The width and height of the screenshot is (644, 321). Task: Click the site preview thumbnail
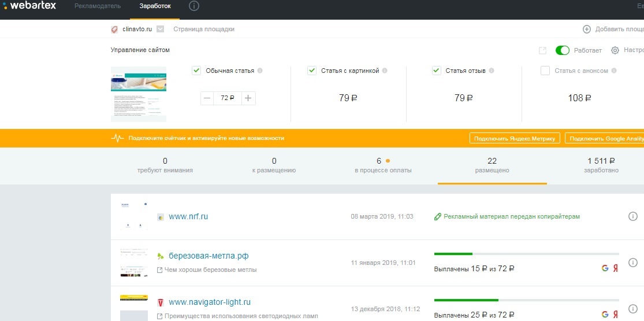pos(139,94)
